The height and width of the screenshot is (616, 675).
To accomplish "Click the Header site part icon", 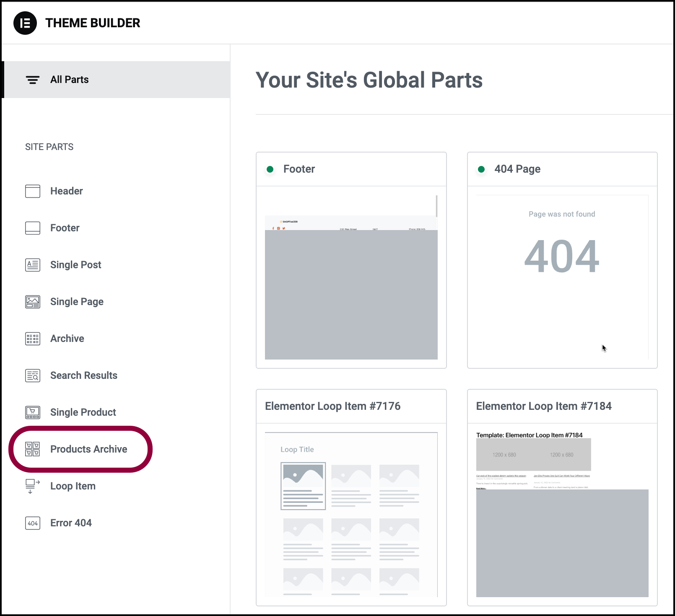I will pos(33,191).
